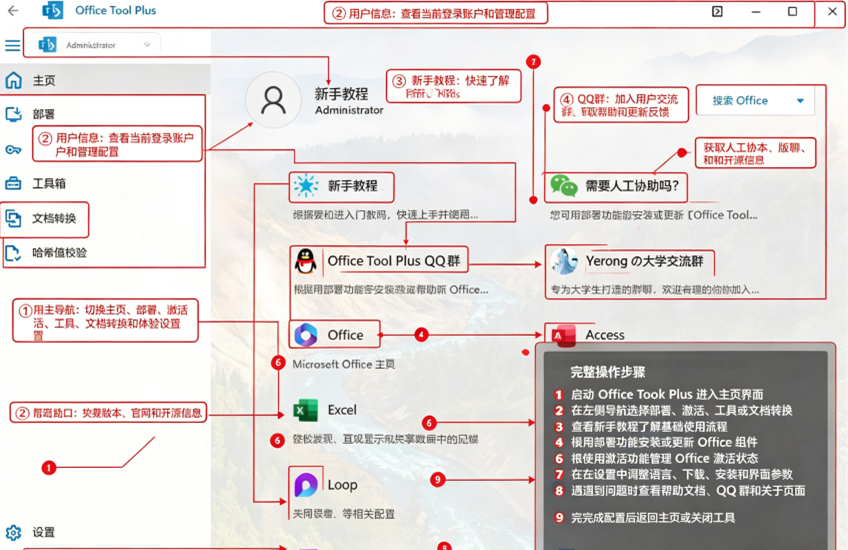Screen dimensions: 848x550
Task: Click the Office app icon
Action: [306, 335]
